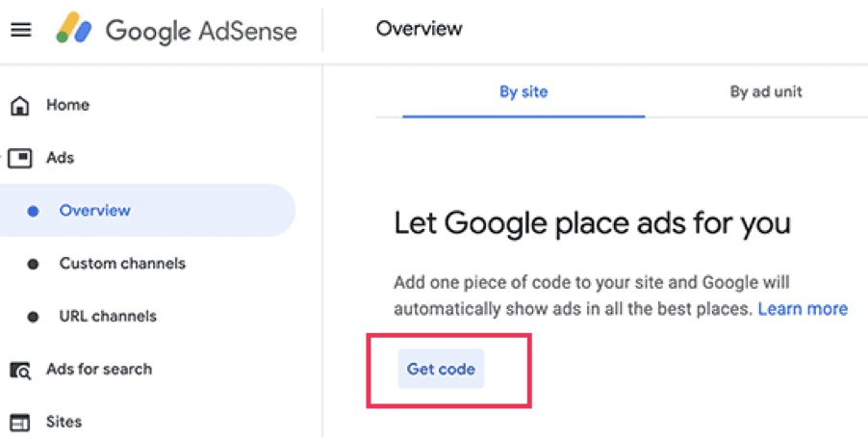The image size is (868, 437).
Task: Open the hamburger main menu
Action: point(21,29)
